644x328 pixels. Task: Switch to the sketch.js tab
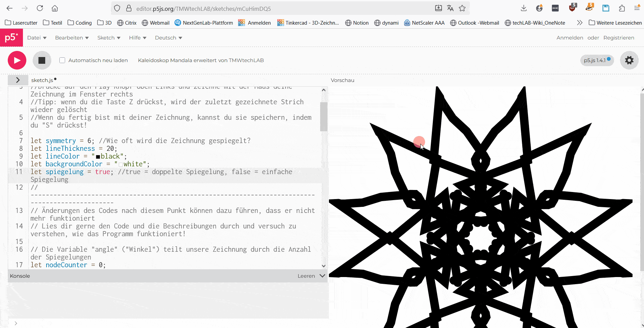tap(43, 80)
